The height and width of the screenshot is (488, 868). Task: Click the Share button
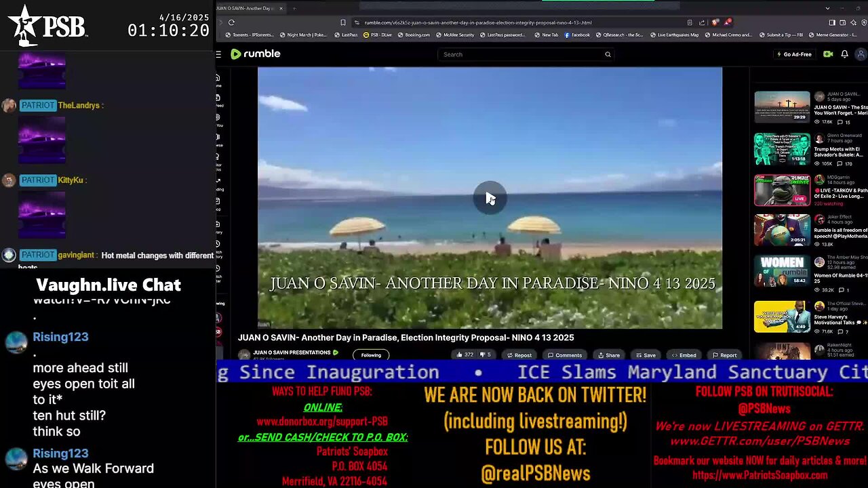608,355
